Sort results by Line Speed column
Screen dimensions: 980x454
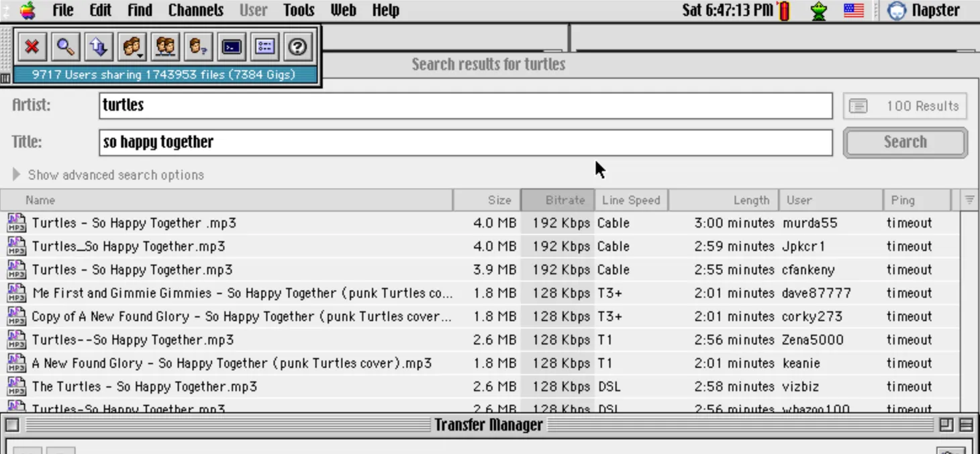pos(631,200)
